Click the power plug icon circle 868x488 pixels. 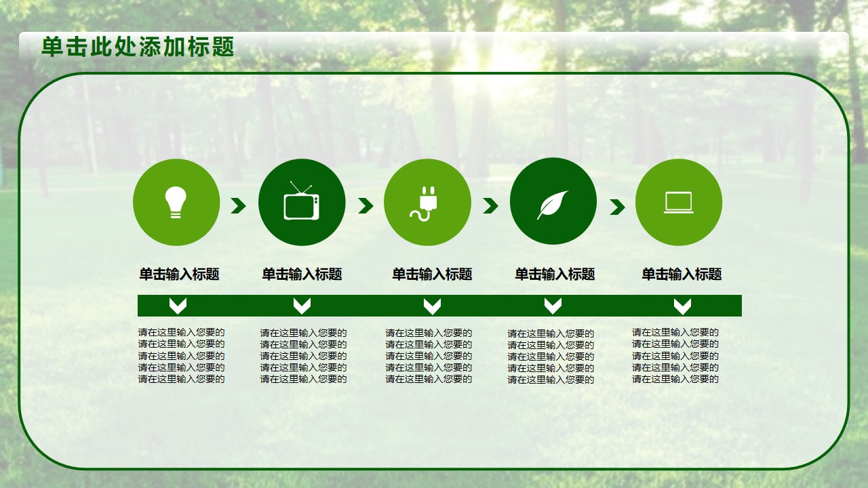point(427,202)
